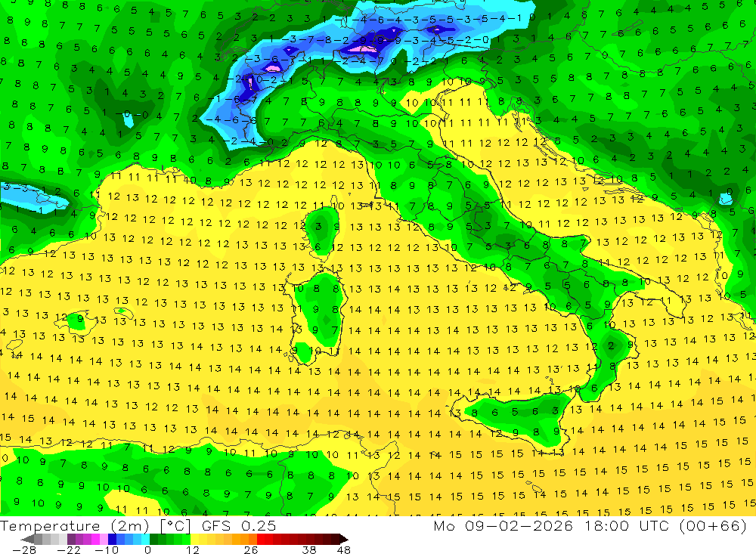The height and width of the screenshot is (554, 756).
Task: Click the "-10" legend value
Action: coord(107,549)
